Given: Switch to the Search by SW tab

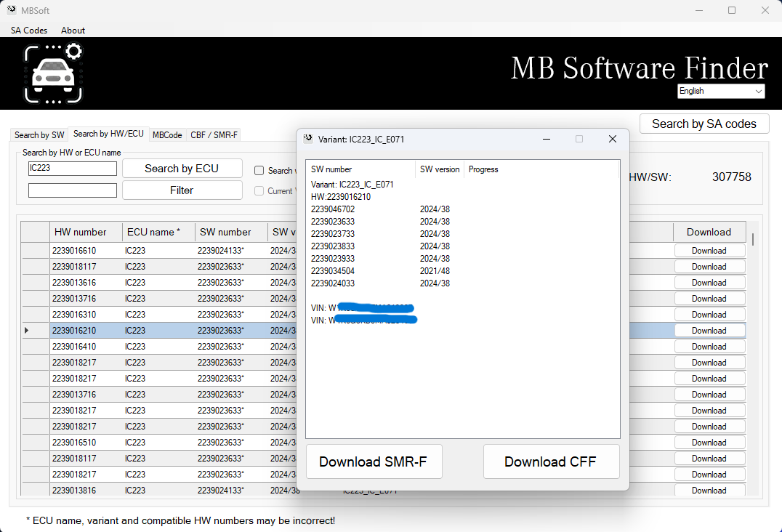Looking at the screenshot, I should [x=39, y=135].
